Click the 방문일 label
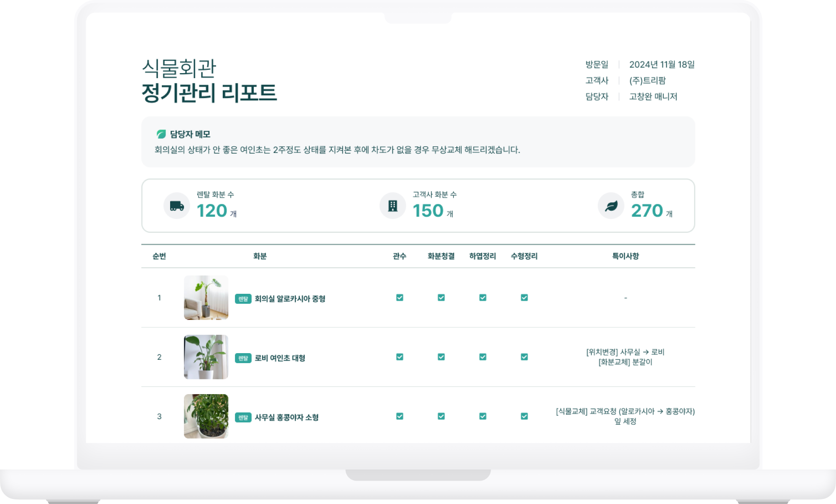 point(597,64)
